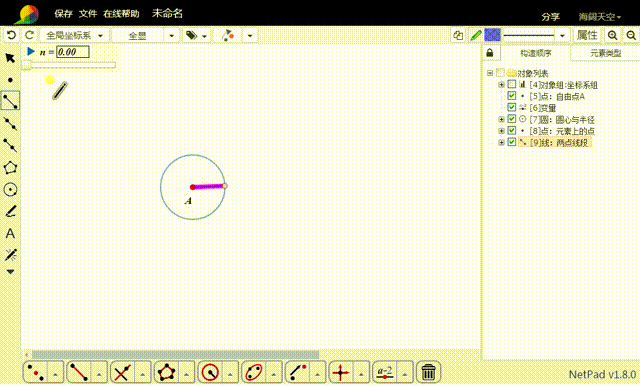Screen dimensions: 640x386
Task: Open the 海阔天空 user menu
Action: click(x=599, y=17)
